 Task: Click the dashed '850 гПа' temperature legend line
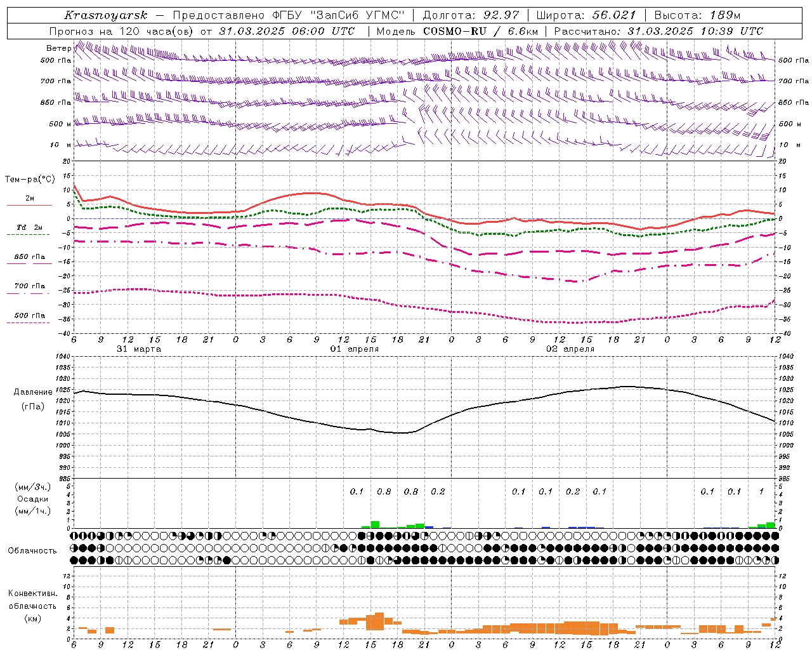(29, 263)
